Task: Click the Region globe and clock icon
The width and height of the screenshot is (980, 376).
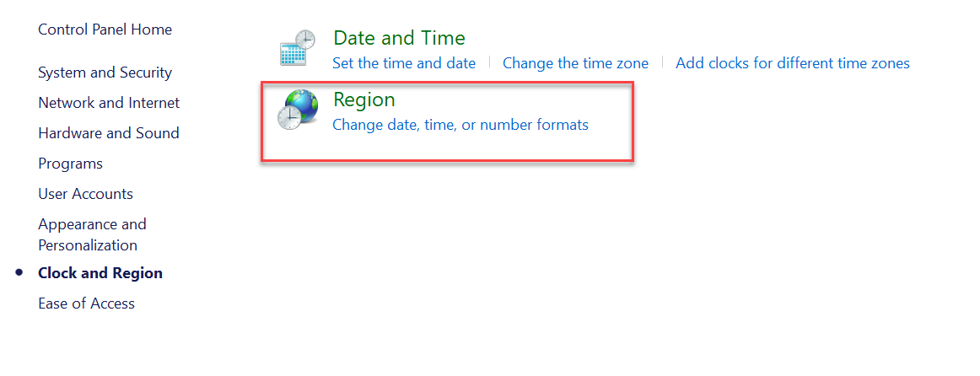Action: 297,109
